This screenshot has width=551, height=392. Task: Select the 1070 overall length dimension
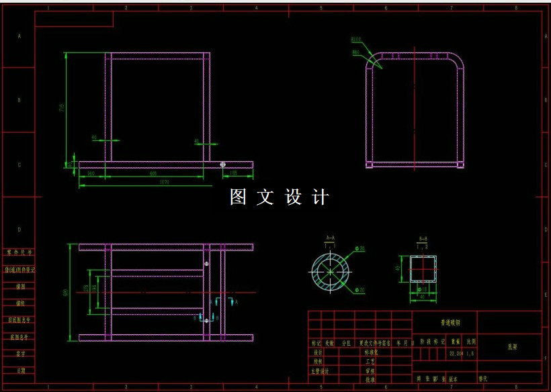click(164, 182)
